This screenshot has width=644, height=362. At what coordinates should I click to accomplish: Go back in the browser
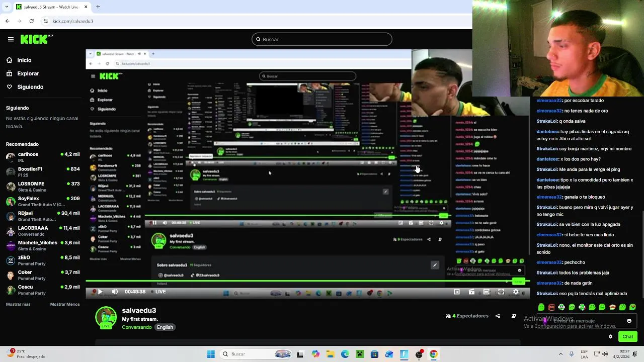[7, 21]
